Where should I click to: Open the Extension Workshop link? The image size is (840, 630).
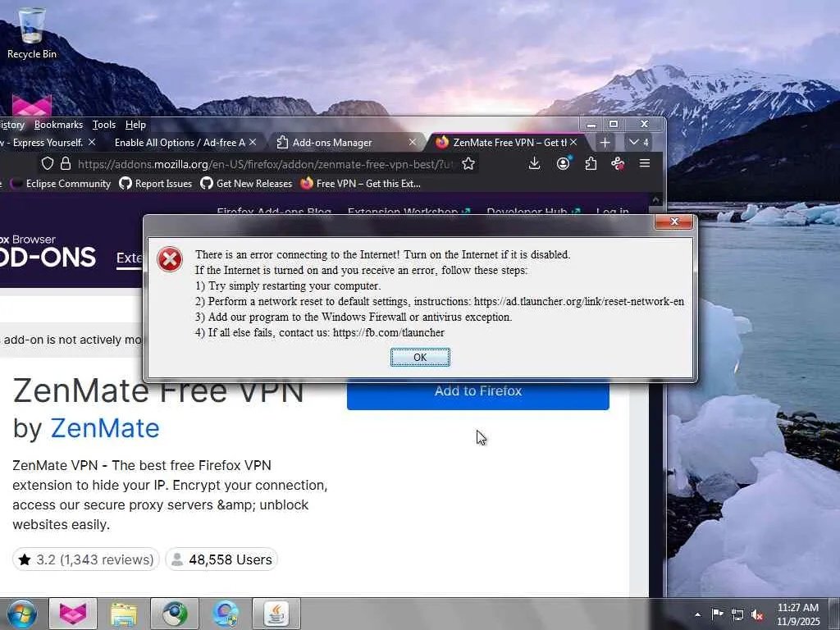(409, 211)
